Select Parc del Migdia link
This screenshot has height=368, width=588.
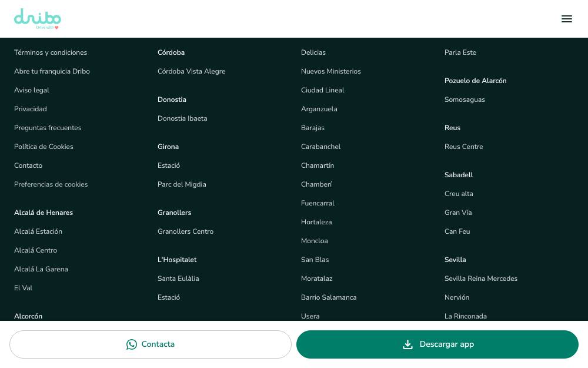coord(182,184)
